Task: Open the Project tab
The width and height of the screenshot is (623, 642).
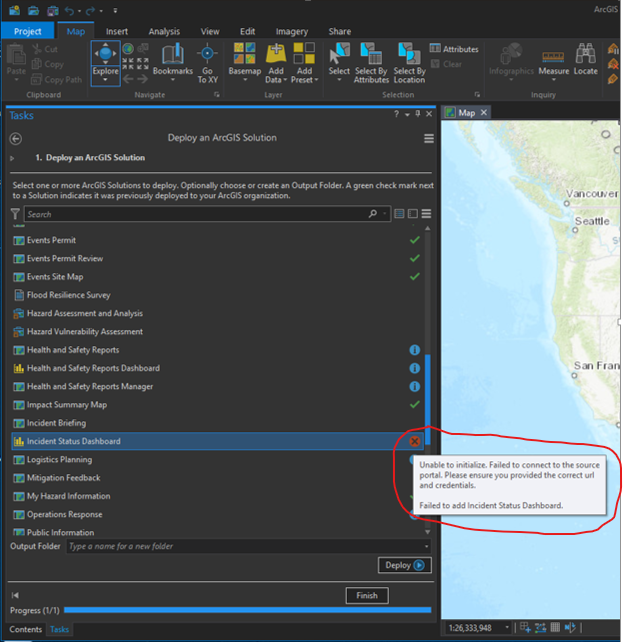Action: (x=27, y=32)
